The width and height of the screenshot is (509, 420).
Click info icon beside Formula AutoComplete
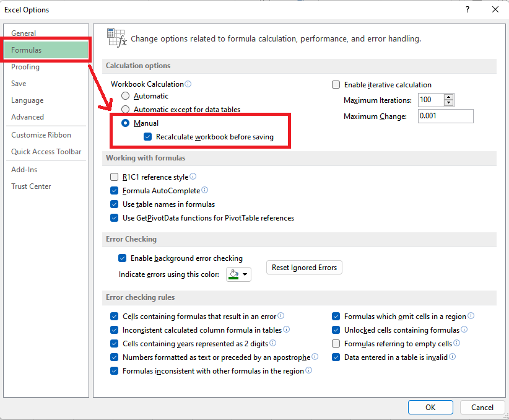pyautogui.click(x=204, y=190)
